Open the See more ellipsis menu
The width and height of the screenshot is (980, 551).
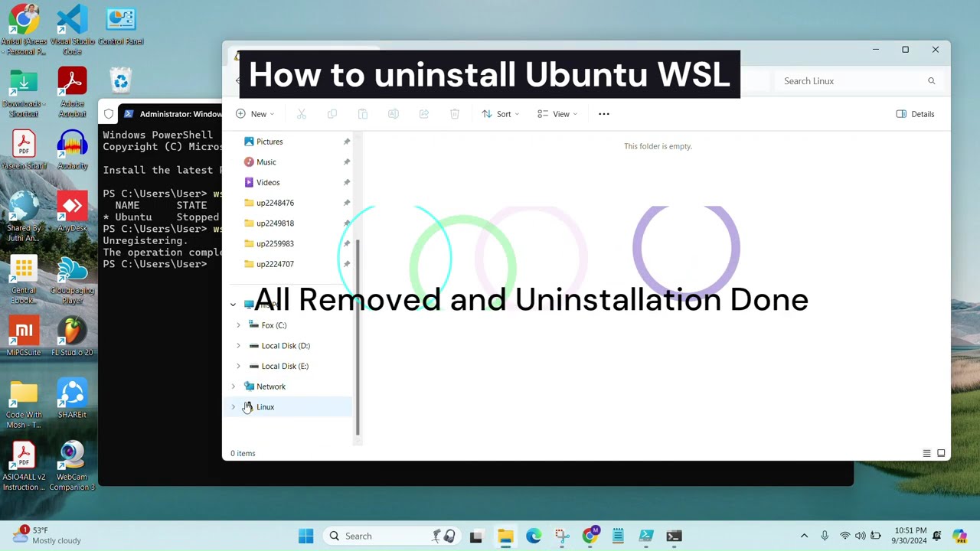[x=604, y=114]
